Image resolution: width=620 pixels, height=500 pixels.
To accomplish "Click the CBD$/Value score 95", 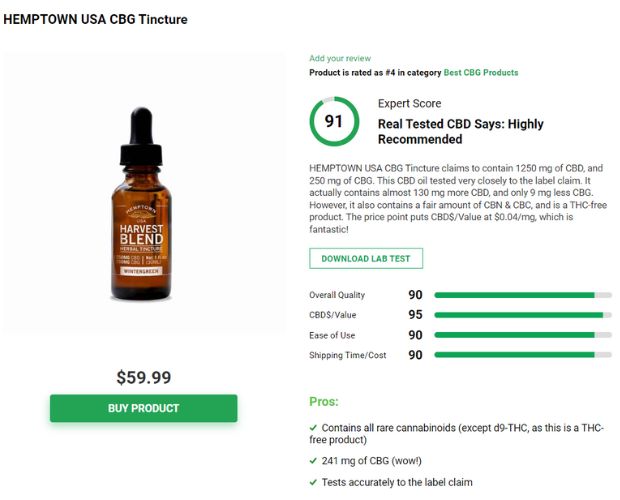I will point(416,315).
